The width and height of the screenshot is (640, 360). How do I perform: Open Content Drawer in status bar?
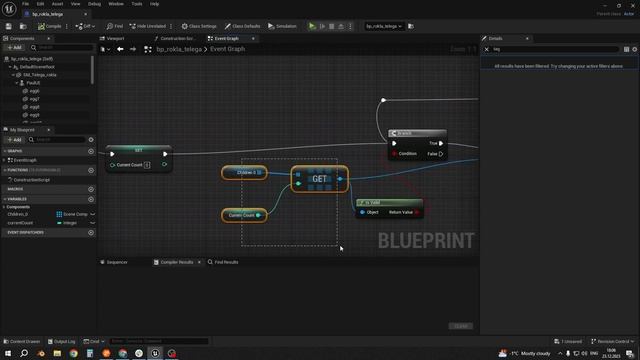pos(22,341)
